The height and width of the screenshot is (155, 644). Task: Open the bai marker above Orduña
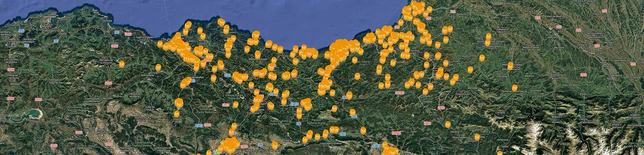click(x=177, y=114)
